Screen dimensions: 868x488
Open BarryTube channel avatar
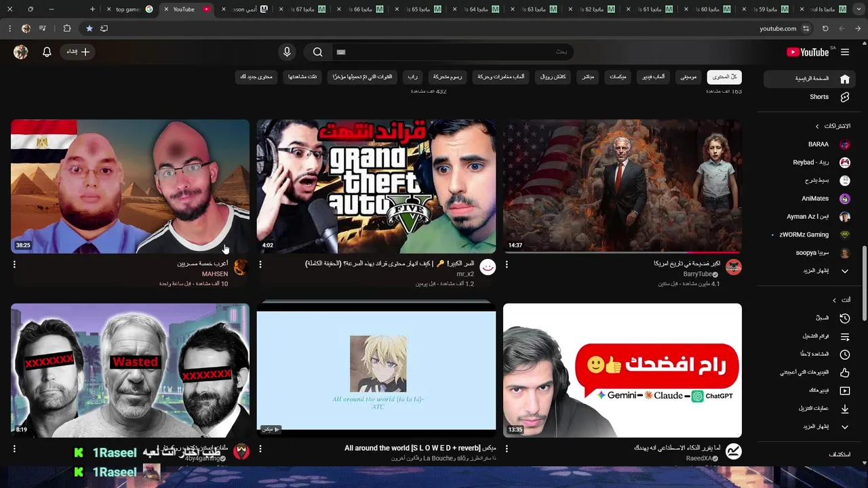click(x=733, y=267)
